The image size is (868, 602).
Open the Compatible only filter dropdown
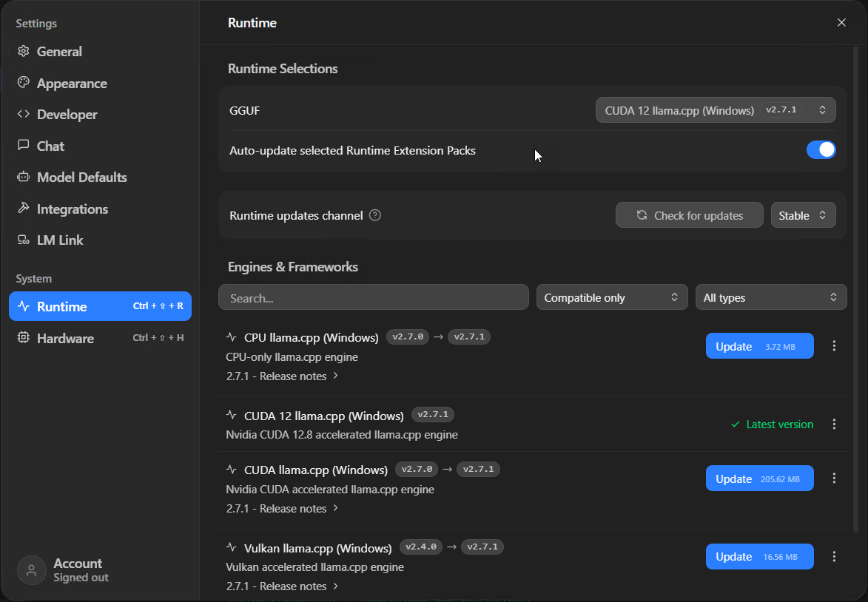612,297
